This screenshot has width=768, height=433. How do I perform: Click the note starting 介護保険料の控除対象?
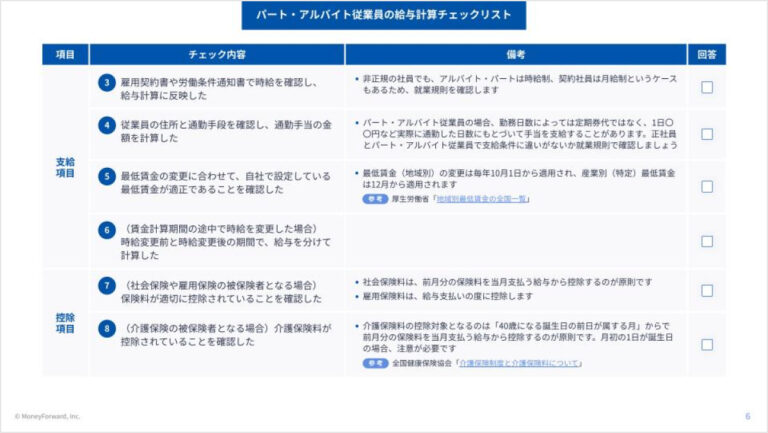(x=518, y=337)
